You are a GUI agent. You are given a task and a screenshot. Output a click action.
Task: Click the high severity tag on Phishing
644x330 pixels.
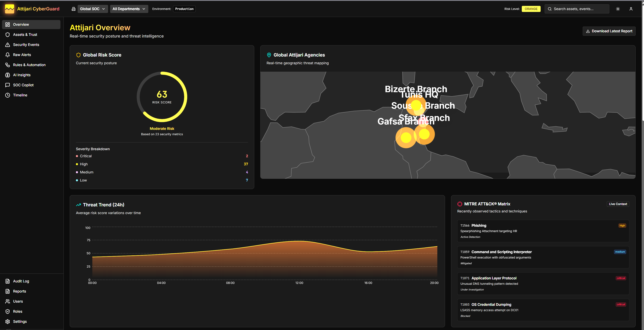click(x=622, y=226)
